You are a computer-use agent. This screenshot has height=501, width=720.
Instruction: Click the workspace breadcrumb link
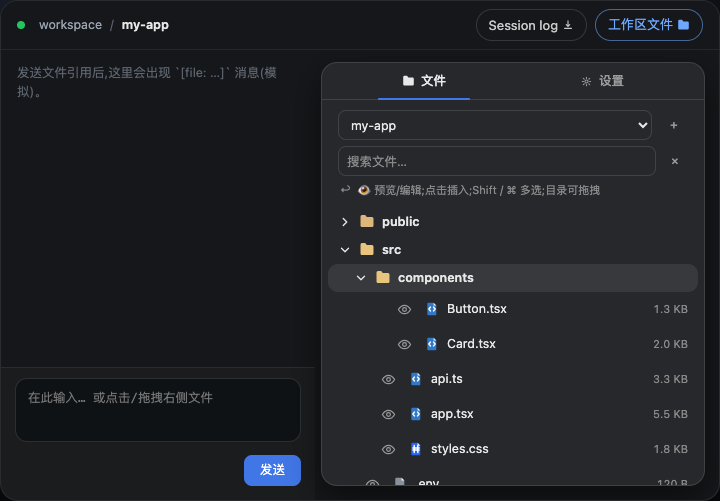pos(70,25)
